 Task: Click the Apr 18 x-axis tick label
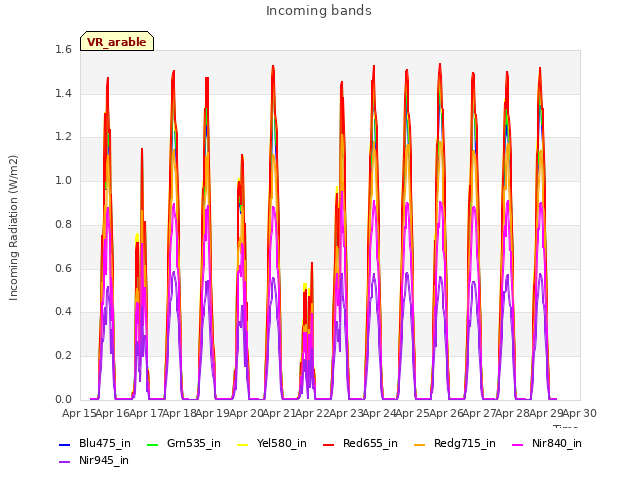tap(179, 413)
